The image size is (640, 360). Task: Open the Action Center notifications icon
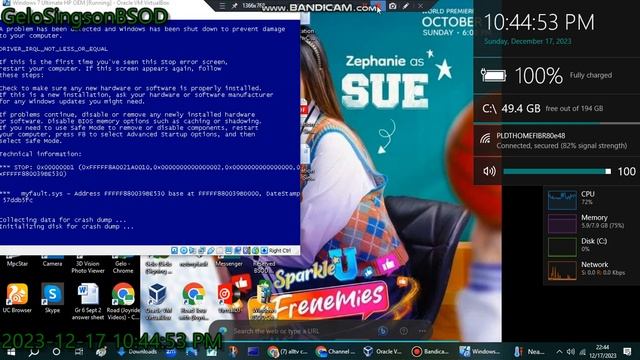coord(628,351)
